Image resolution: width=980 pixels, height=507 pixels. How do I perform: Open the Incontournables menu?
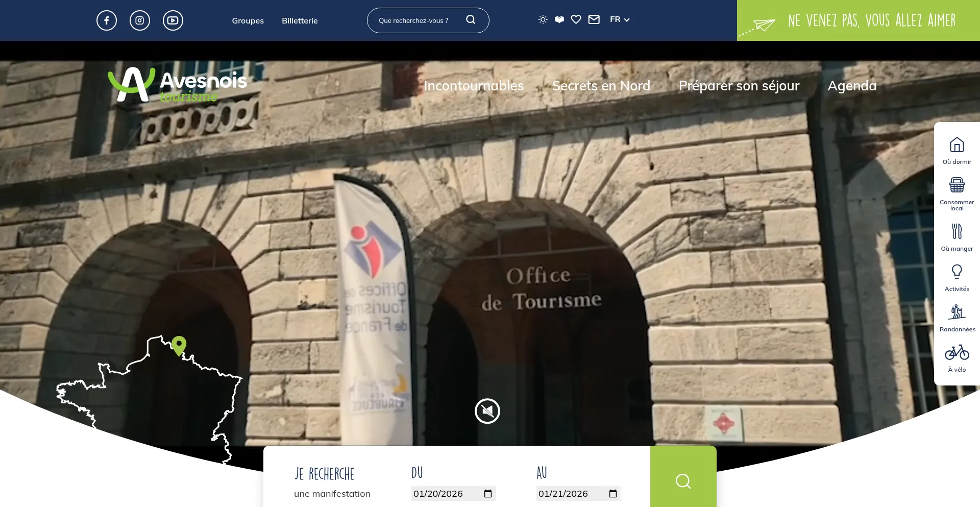pos(474,86)
